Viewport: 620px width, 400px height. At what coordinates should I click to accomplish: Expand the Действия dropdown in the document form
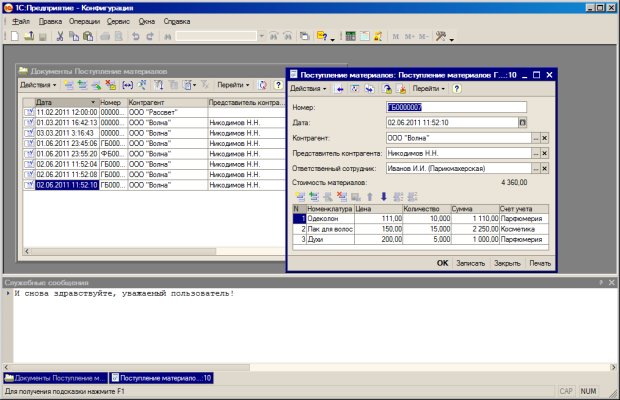[x=307, y=89]
